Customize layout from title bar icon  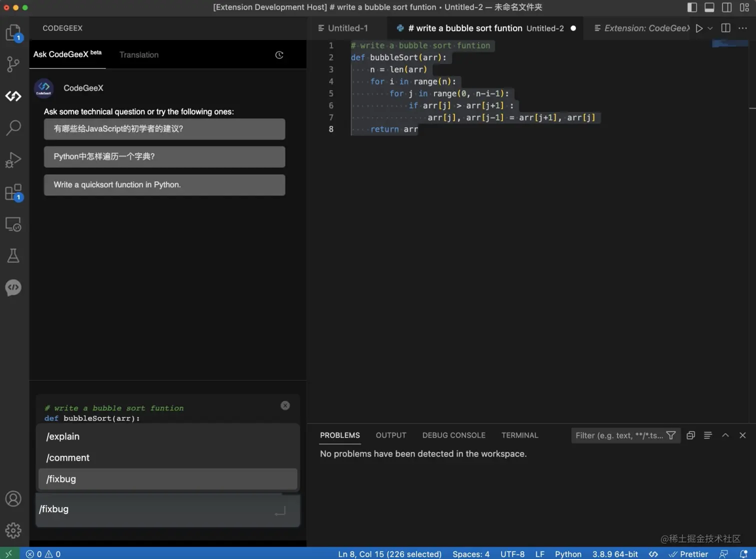(744, 7)
